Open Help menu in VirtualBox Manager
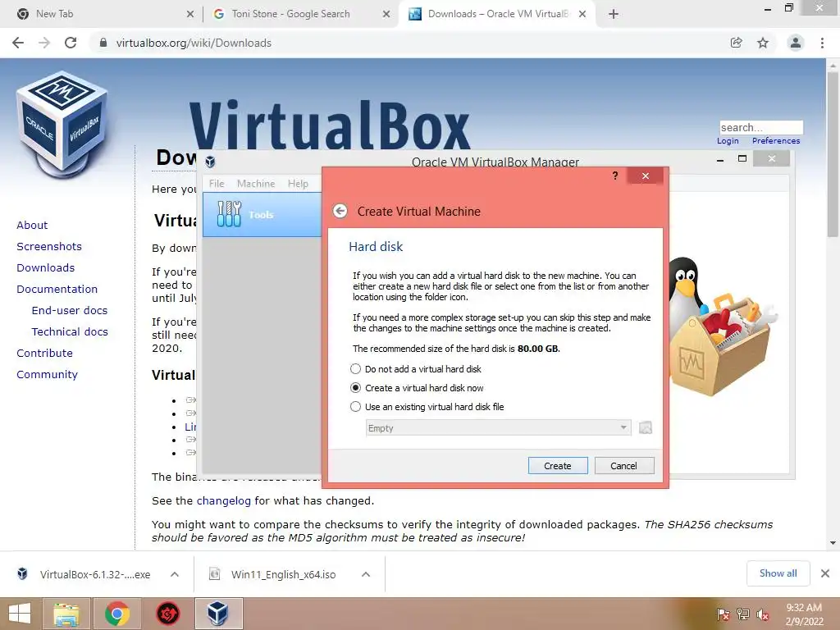 pos(298,184)
